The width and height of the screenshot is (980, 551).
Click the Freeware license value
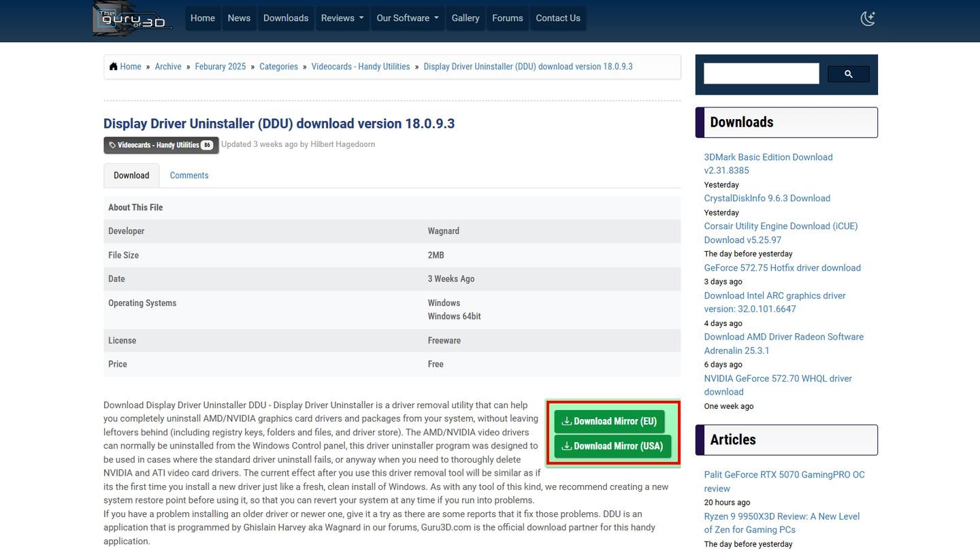[444, 340]
